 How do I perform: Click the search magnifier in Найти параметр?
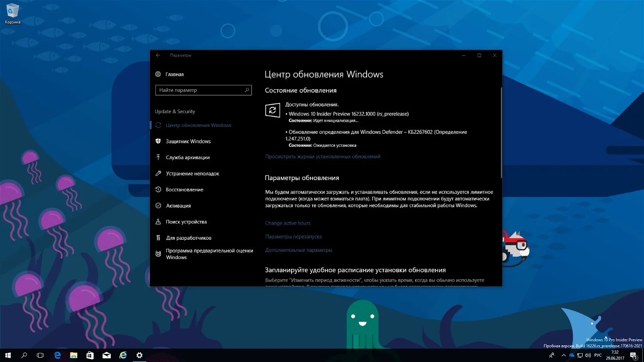coord(247,90)
